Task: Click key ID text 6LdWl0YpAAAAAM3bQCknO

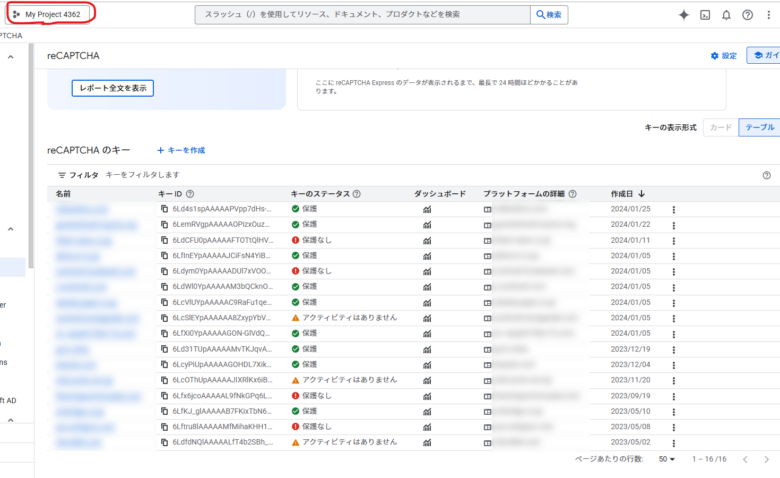Action: 222,287
